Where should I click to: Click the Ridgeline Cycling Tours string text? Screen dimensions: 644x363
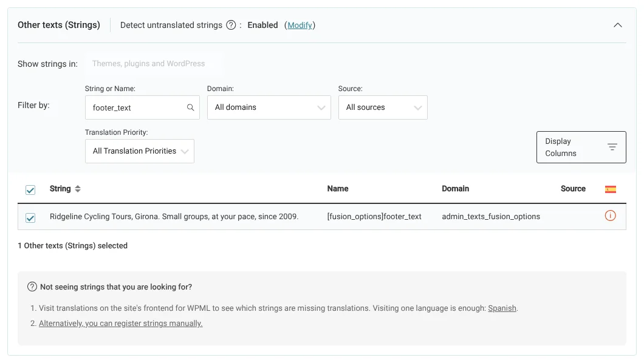click(x=174, y=217)
